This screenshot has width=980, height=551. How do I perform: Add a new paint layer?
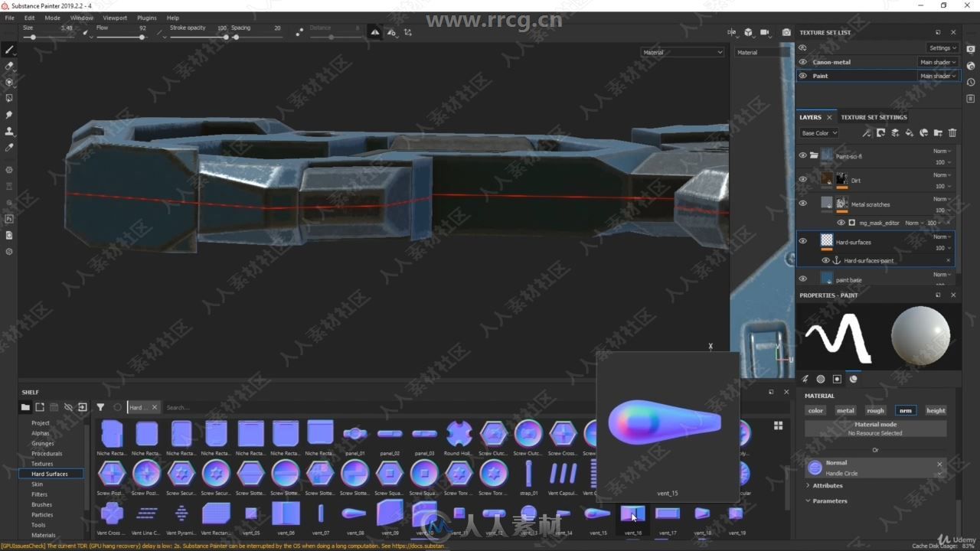pos(895,133)
